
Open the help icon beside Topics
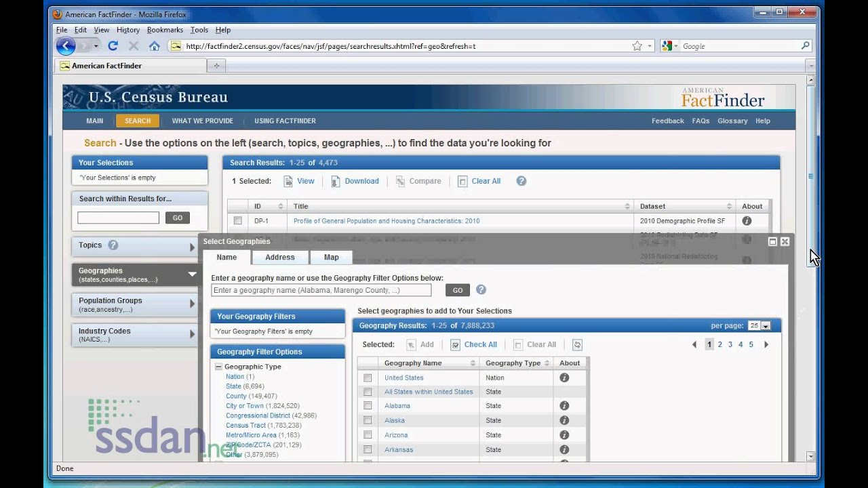(x=113, y=245)
